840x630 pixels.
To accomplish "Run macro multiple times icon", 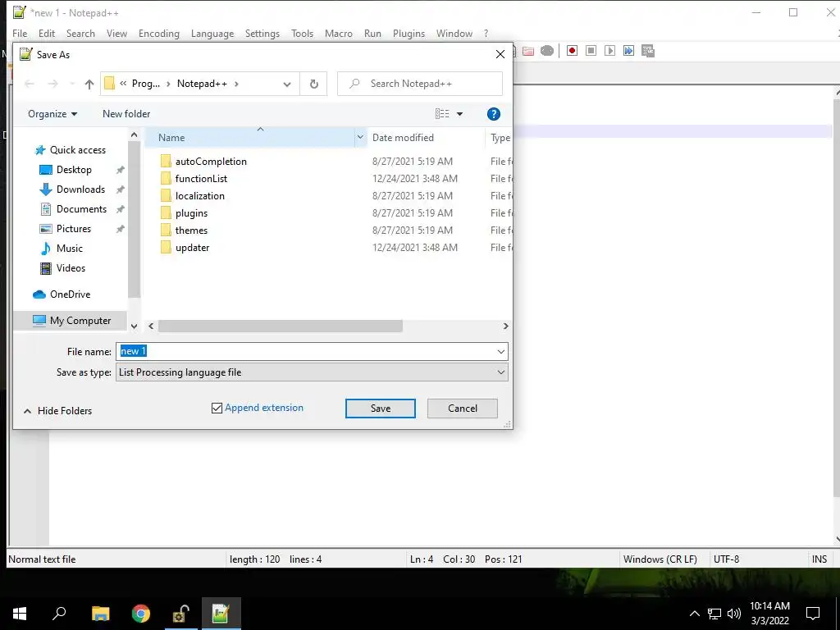I will tap(628, 51).
